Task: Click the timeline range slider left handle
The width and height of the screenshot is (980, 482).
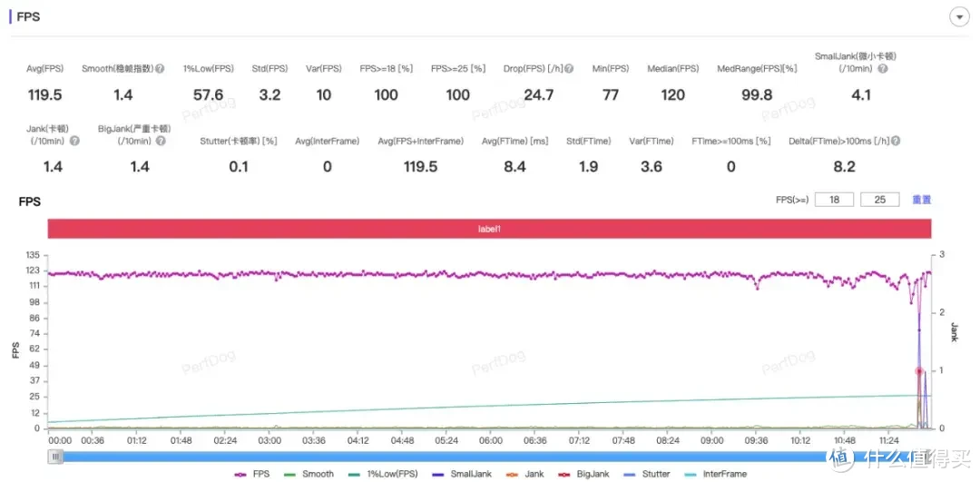Action: tap(56, 457)
